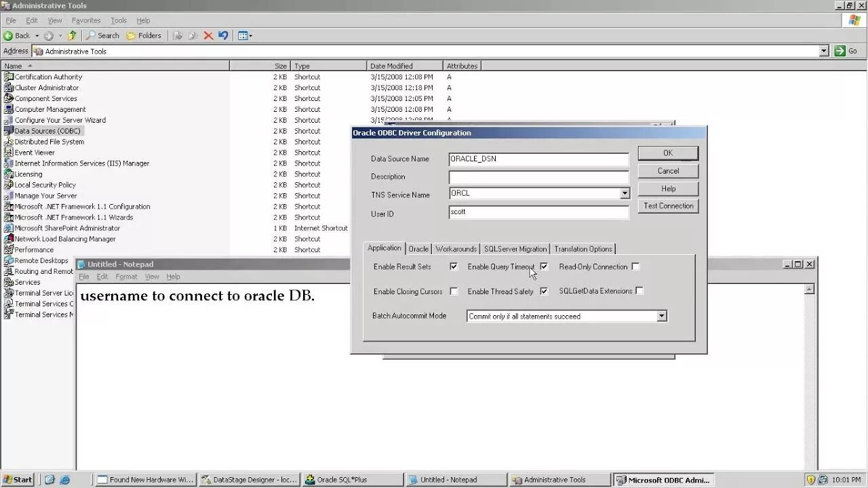The height and width of the screenshot is (488, 868).
Task: Select the Manage Your Server icon
Action: pos(9,196)
